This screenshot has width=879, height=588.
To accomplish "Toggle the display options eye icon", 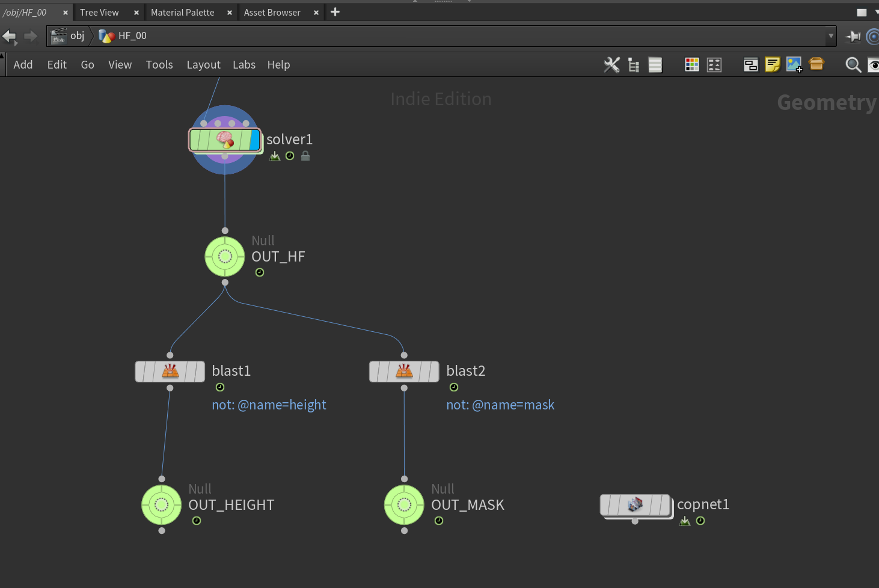I will (874, 65).
